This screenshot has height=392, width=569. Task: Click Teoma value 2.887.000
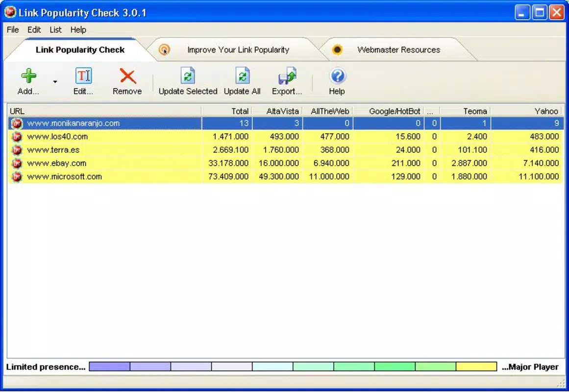[469, 163]
